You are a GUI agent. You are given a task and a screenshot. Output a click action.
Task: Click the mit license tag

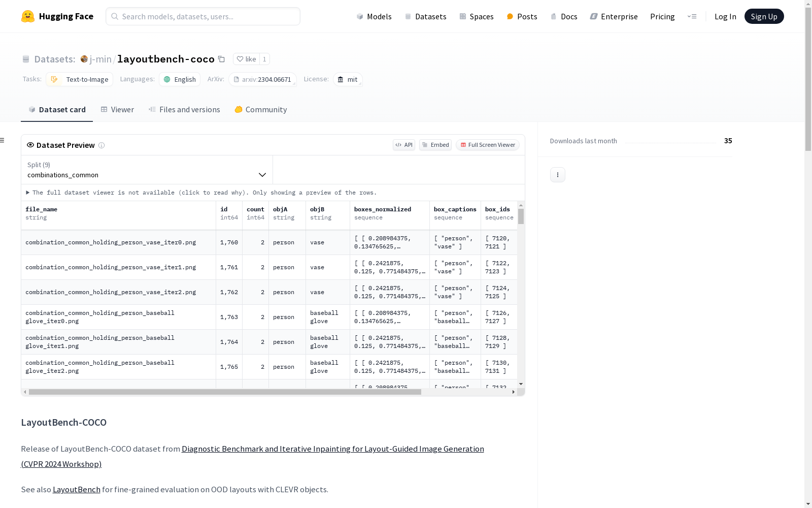(348, 79)
